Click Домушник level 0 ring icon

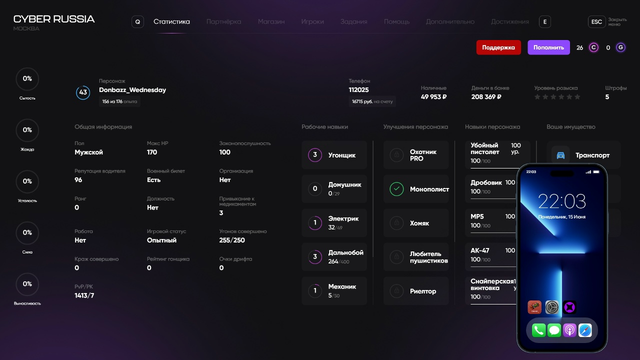point(315,189)
